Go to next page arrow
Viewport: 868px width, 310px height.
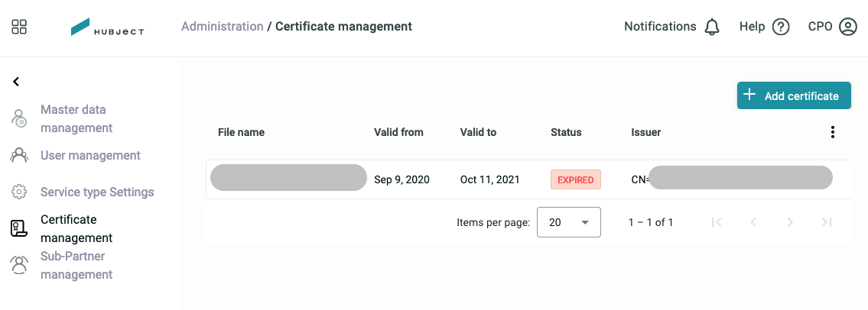pos(790,222)
